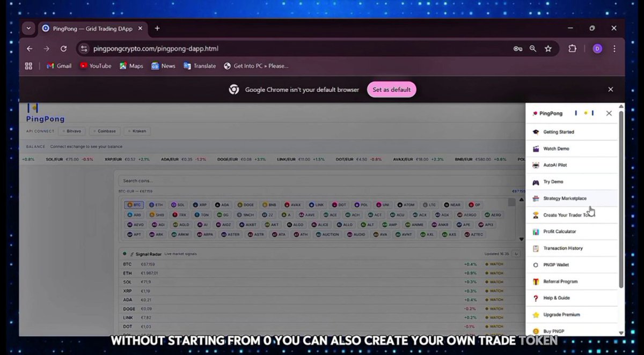Click the Buy PNGP coin icon
This screenshot has height=355, width=644.
pyautogui.click(x=536, y=331)
